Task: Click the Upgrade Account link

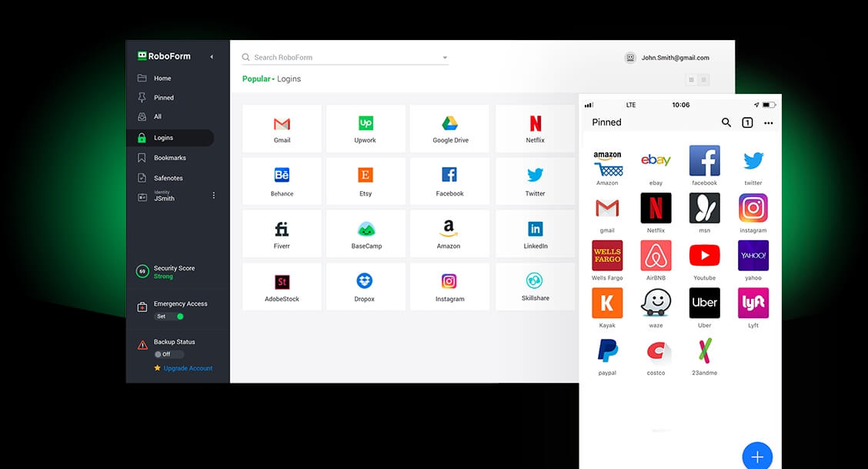Action: point(188,368)
